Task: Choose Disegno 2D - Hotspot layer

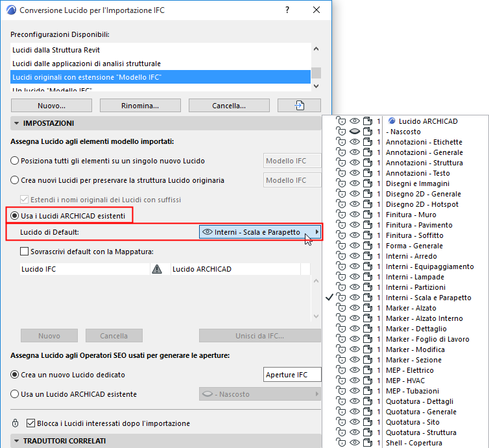Action: pos(422,204)
